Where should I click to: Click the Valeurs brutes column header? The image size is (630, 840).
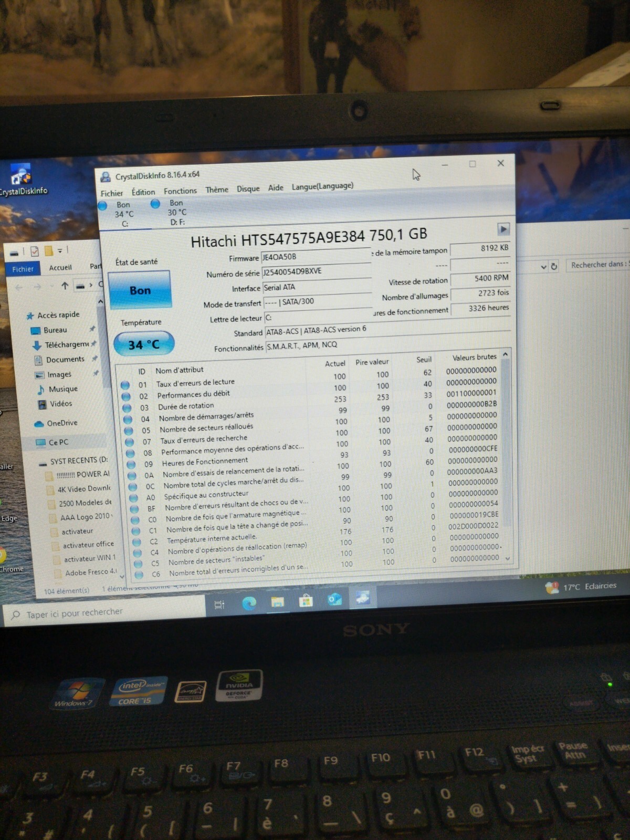pyautogui.click(x=474, y=357)
